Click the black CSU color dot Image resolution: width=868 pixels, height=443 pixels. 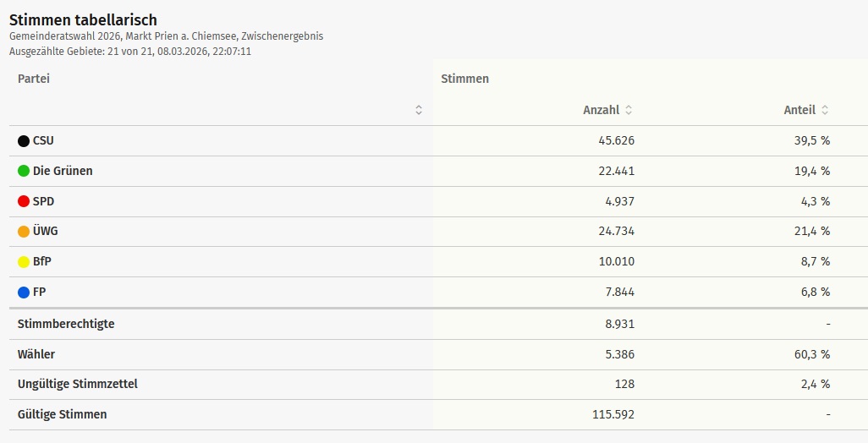(x=24, y=141)
